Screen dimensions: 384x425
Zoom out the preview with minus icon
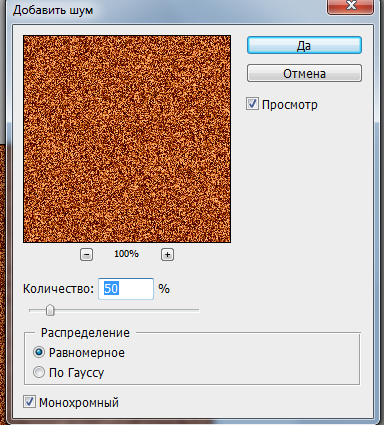(86, 255)
